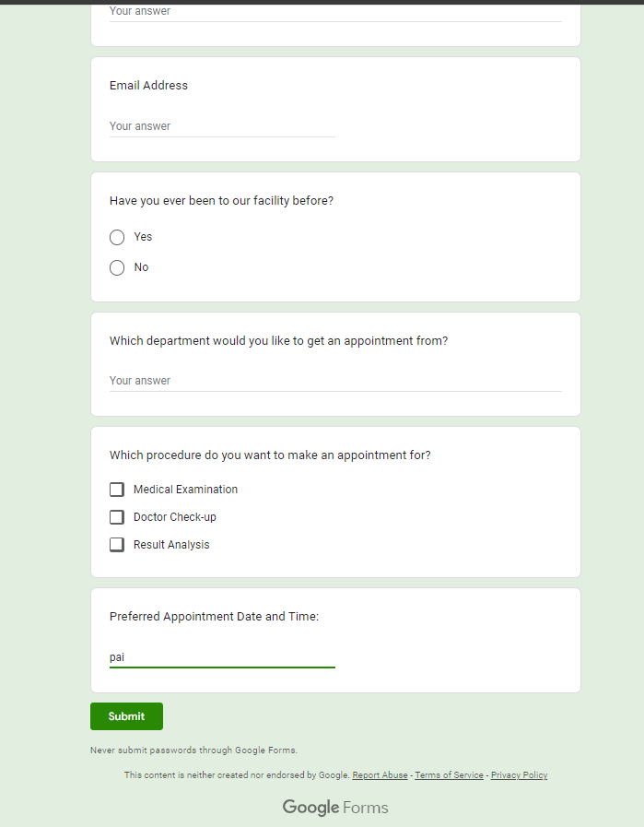Click the 'Medical Examination' label text
The height and width of the screenshot is (827, 644).
185,490
